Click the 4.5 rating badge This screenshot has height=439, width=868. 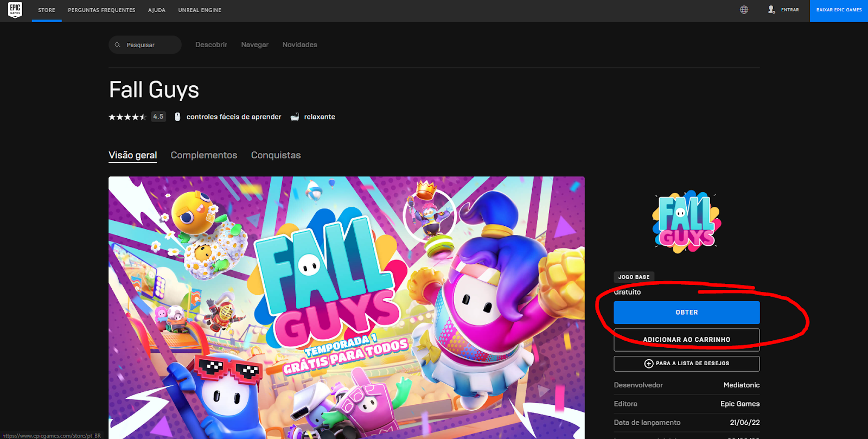point(158,117)
